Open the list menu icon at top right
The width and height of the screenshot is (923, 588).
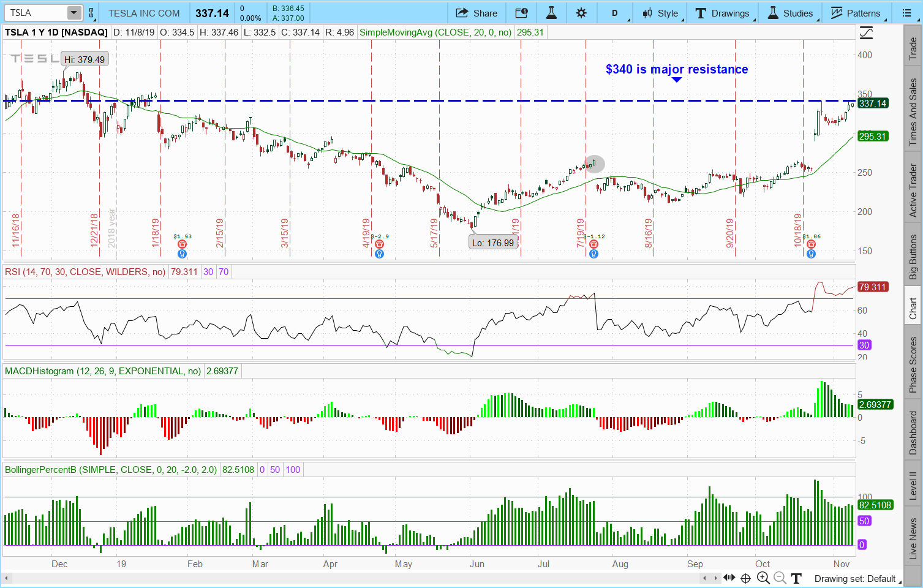(x=906, y=13)
